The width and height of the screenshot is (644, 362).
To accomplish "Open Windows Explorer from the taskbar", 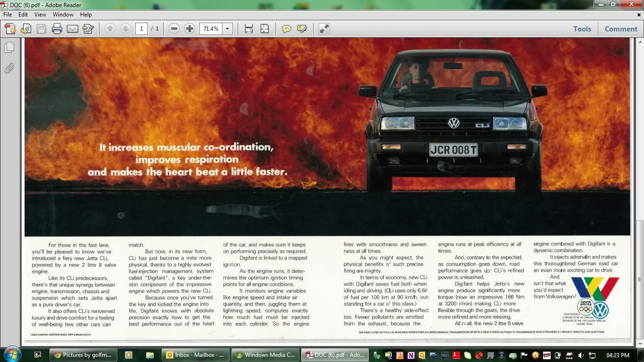I will point(149,355).
